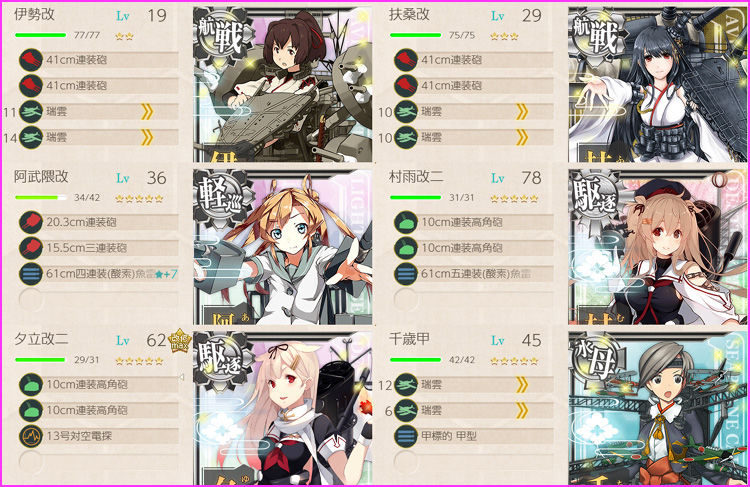Click the red main gun icon on Ise's first slot

pos(31,60)
